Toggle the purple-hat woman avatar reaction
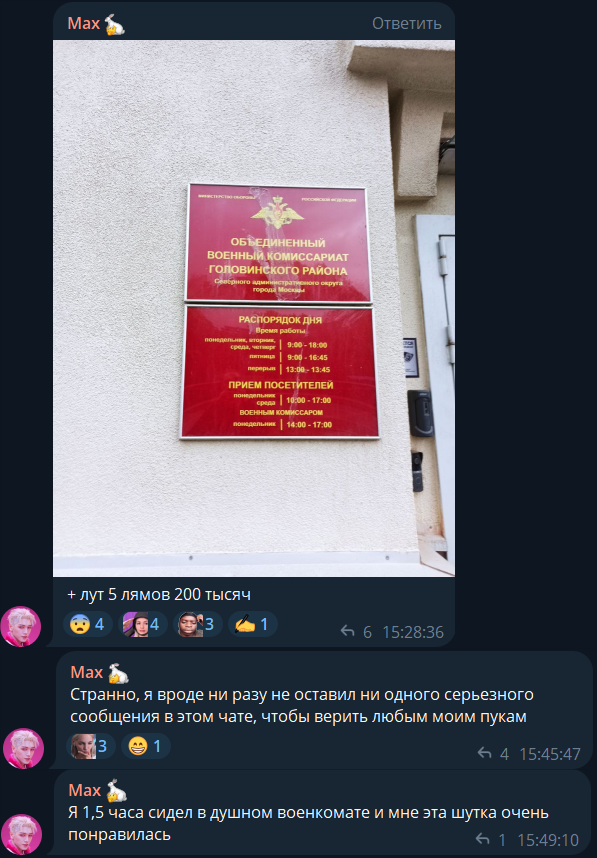The image size is (597, 858). (142, 624)
